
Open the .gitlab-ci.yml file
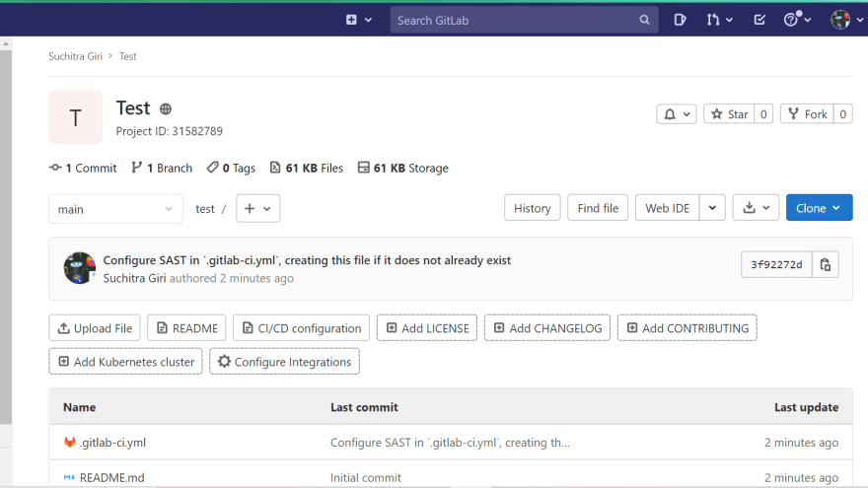[x=112, y=443]
